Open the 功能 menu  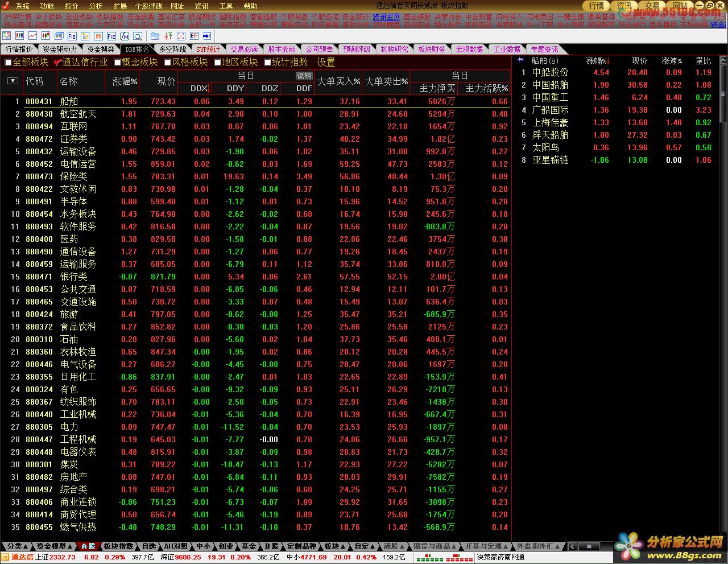point(47,6)
